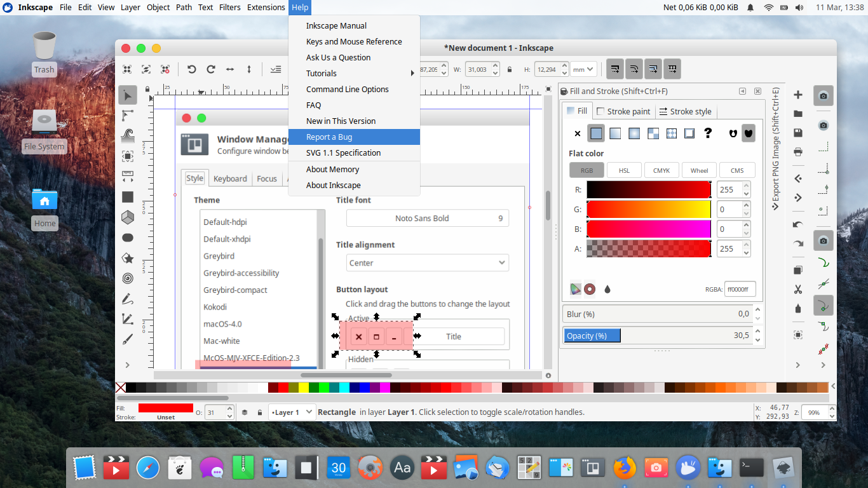Apply pattern fill in the Fill panel

point(652,133)
